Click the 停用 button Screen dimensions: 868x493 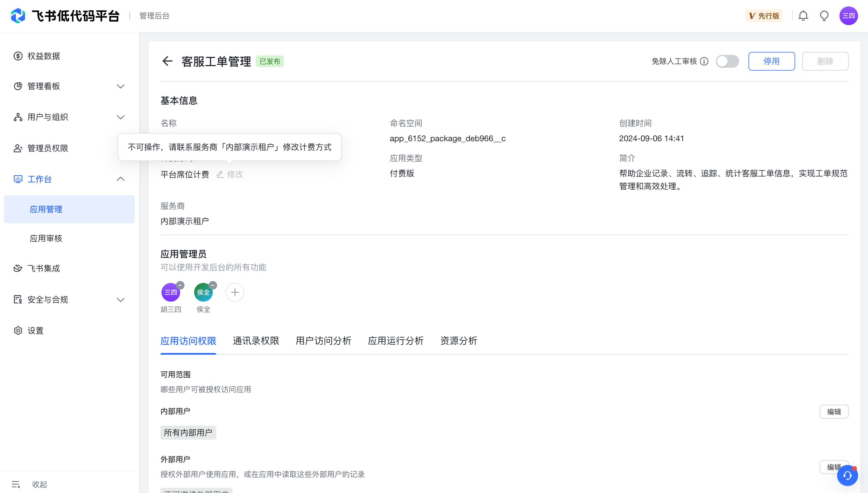[x=772, y=61]
